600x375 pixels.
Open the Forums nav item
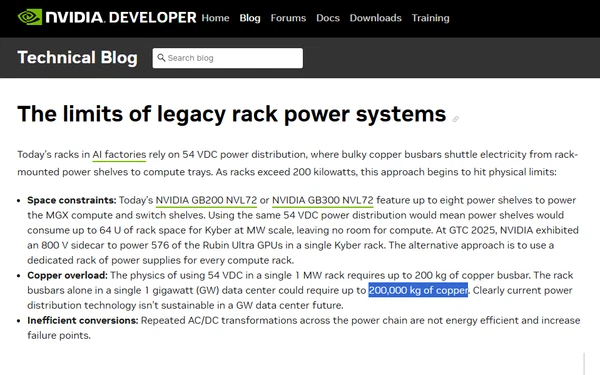click(x=288, y=18)
